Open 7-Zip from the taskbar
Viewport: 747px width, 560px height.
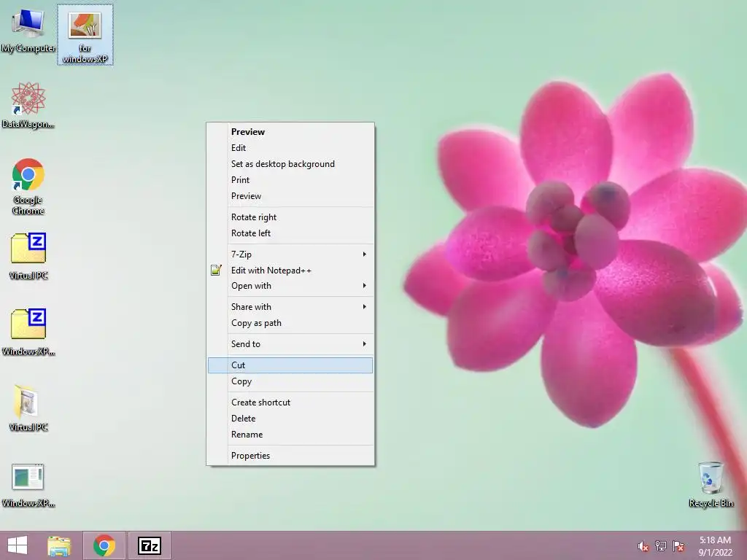(x=149, y=545)
